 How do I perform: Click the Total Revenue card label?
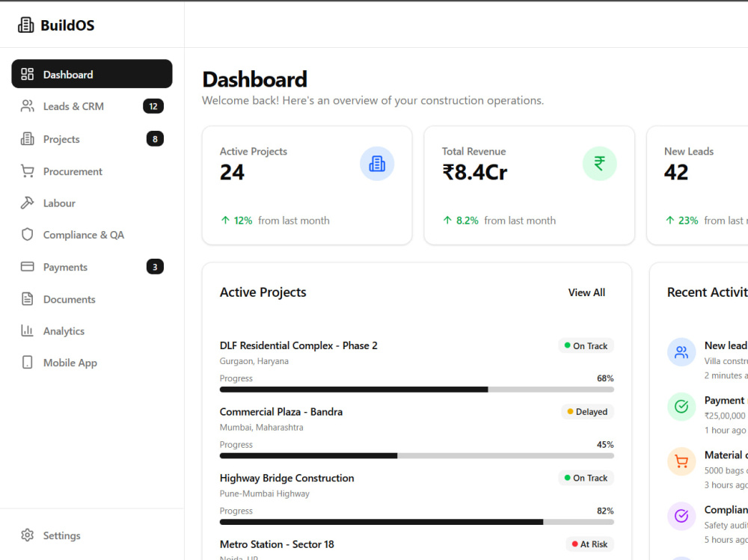point(473,151)
